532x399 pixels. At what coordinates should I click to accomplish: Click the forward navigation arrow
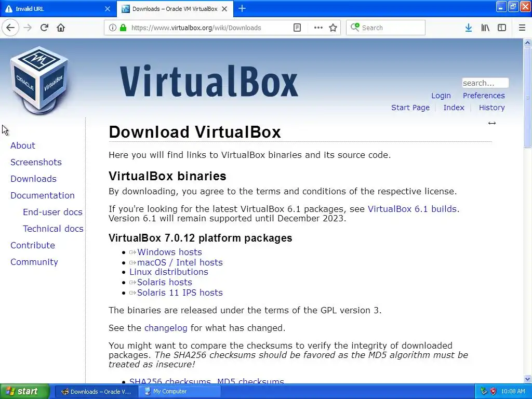pyautogui.click(x=28, y=28)
